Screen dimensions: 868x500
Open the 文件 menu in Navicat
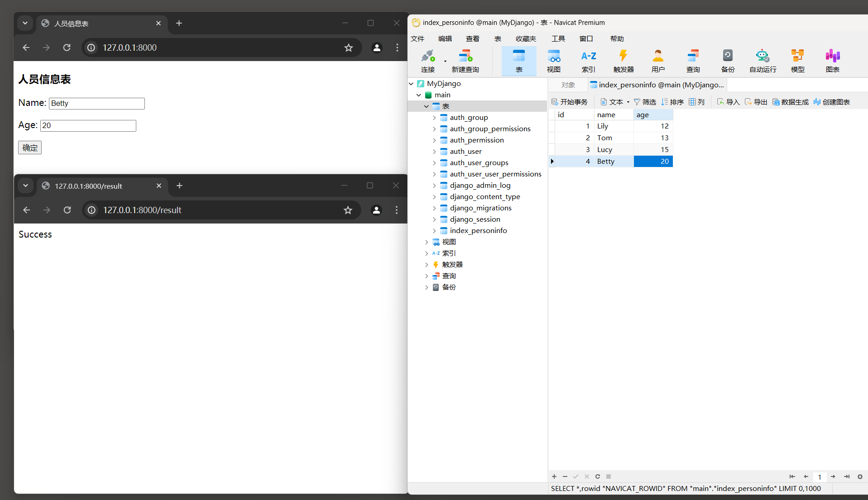(417, 39)
